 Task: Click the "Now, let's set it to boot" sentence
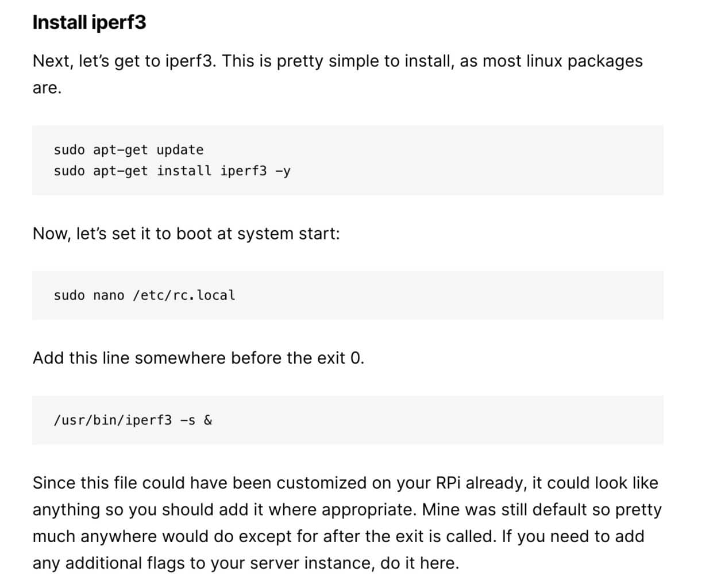(186, 234)
